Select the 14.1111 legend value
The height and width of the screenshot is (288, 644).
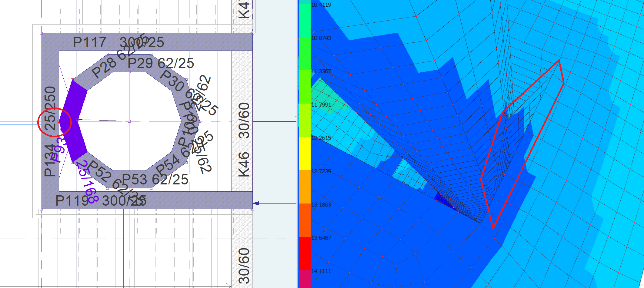click(x=321, y=271)
